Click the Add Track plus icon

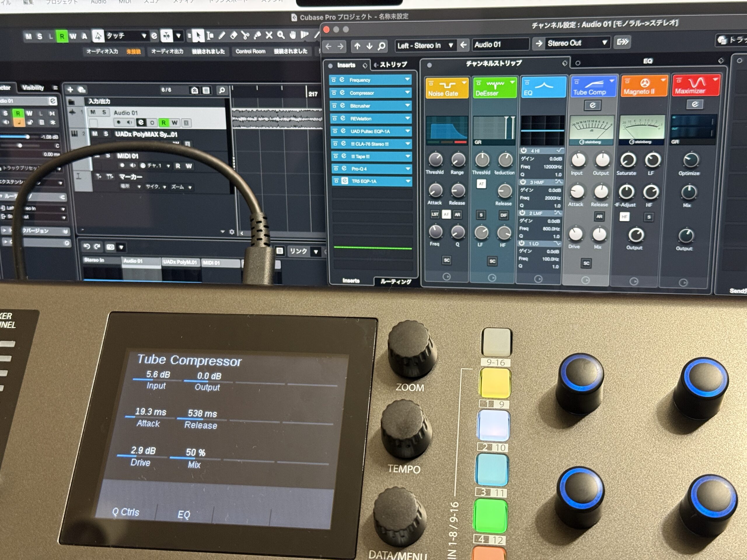(70, 90)
